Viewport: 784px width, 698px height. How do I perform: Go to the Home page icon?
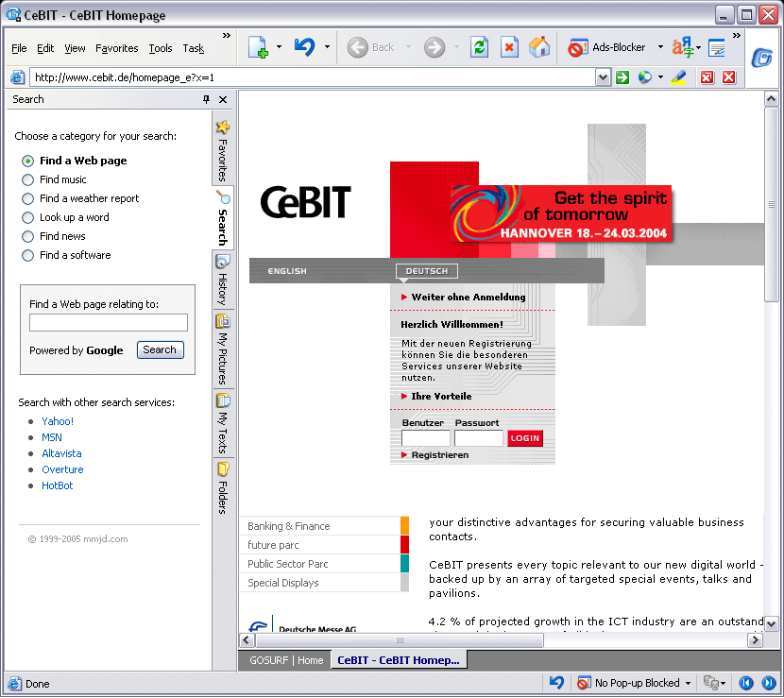[539, 47]
